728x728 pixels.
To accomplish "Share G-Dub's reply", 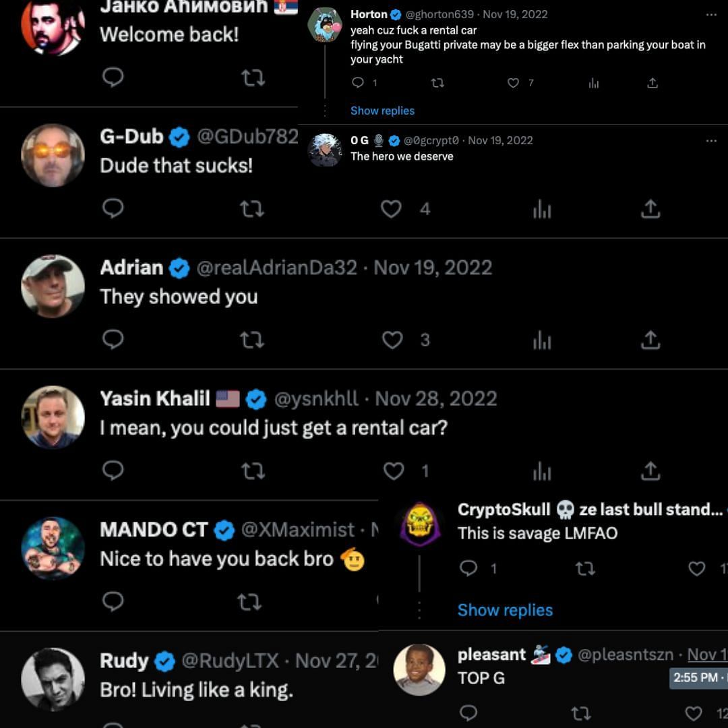I will tap(650, 208).
